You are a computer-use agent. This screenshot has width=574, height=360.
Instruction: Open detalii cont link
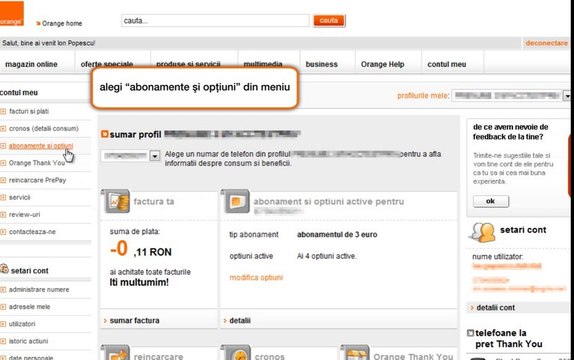coord(496,308)
